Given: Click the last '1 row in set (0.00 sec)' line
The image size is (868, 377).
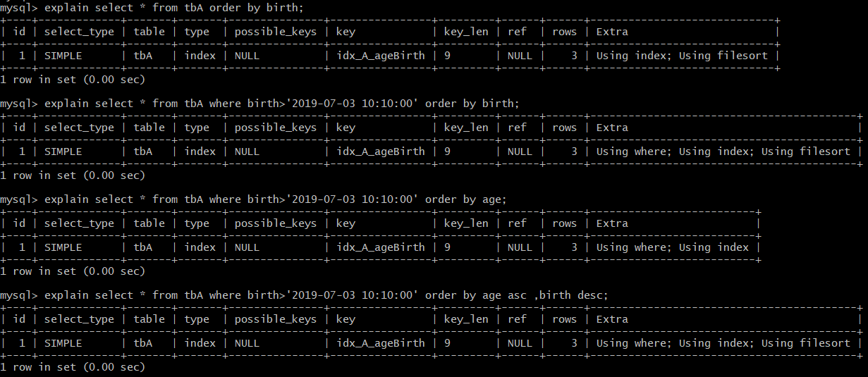Looking at the screenshot, I should pyautogui.click(x=73, y=367).
